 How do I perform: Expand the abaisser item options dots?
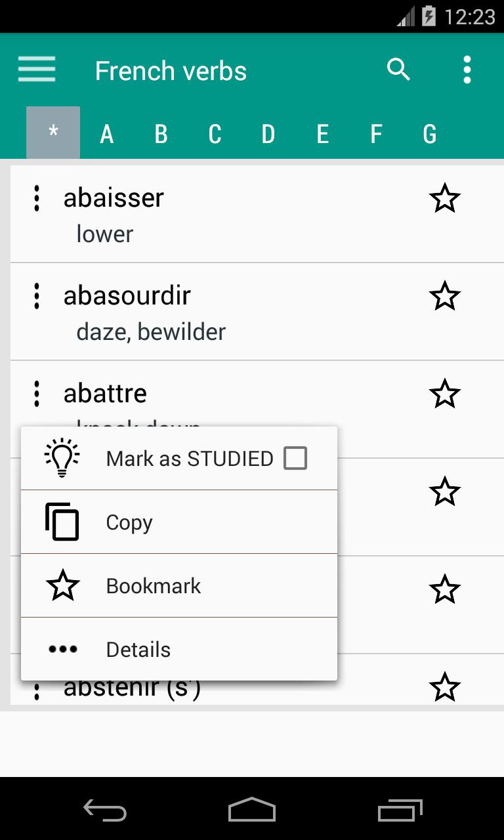click(x=37, y=198)
